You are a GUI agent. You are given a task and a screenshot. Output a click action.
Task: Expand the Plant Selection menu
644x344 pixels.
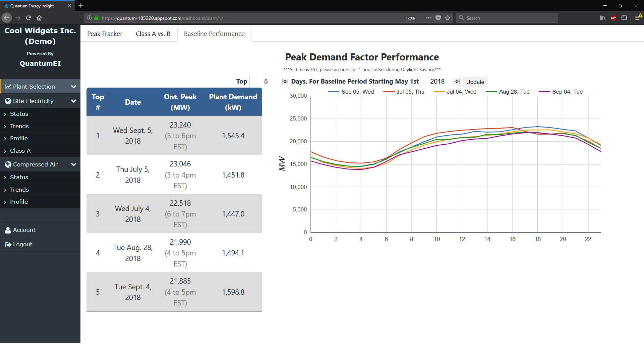pos(40,87)
